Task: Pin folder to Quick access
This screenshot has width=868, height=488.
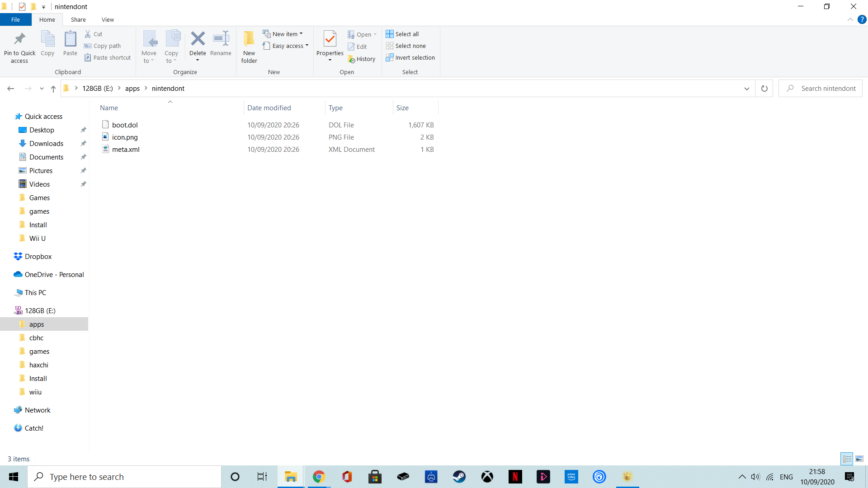Action: pyautogui.click(x=19, y=47)
